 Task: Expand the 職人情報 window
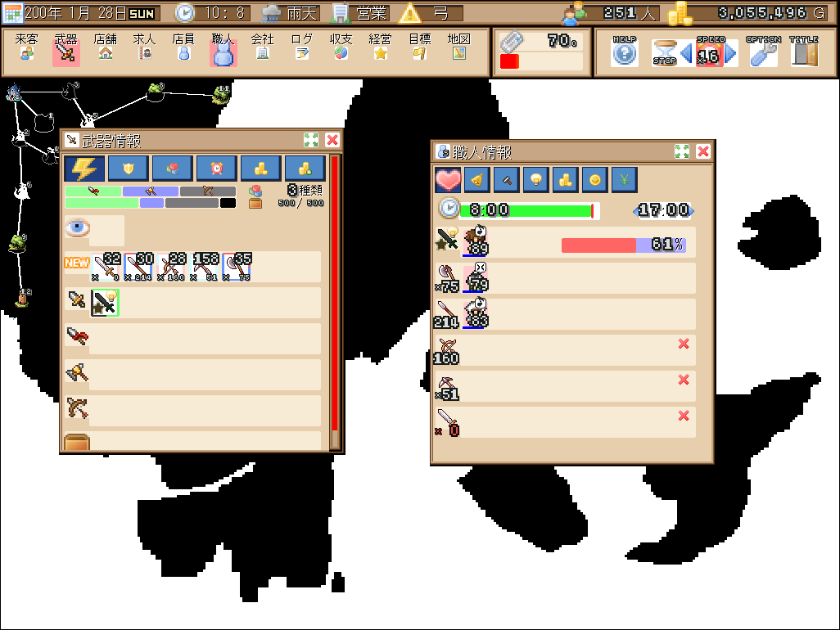coord(682,151)
